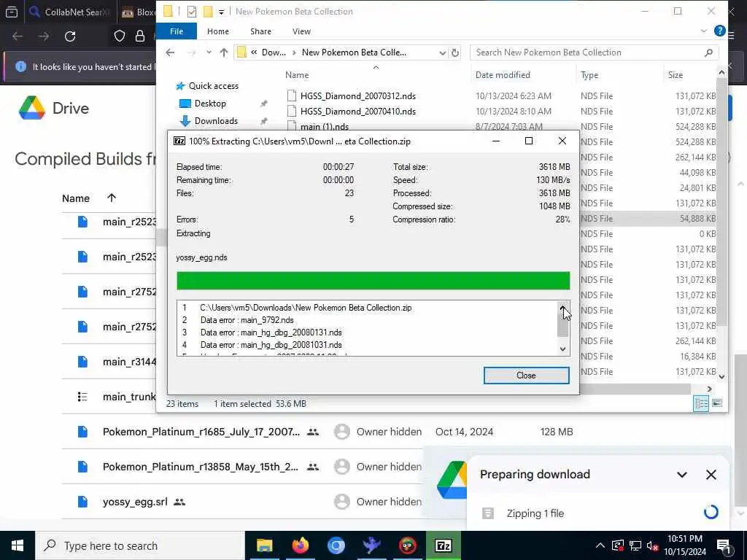Viewport: 747px width, 560px height.
Task: Switch to large icons view in Explorer
Action: 716,404
